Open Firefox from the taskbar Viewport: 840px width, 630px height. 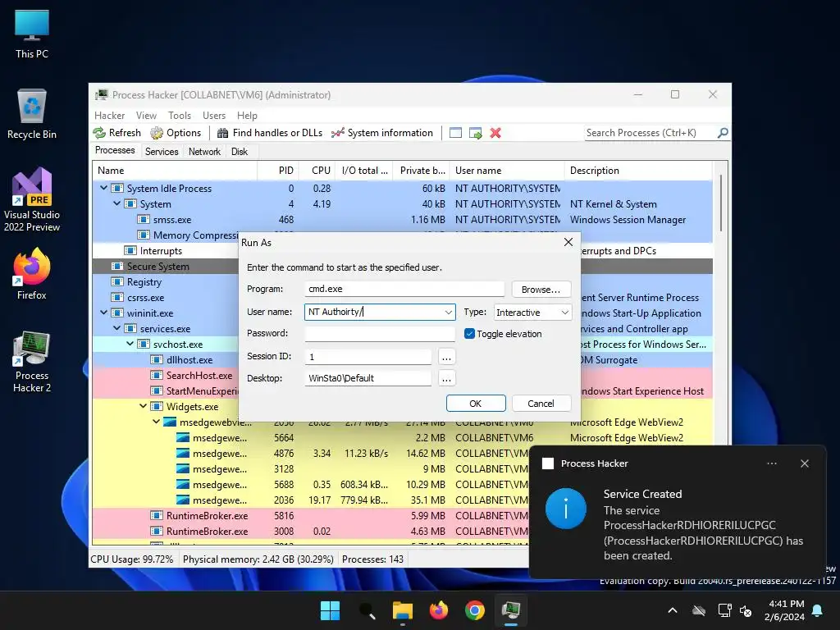tap(439, 610)
